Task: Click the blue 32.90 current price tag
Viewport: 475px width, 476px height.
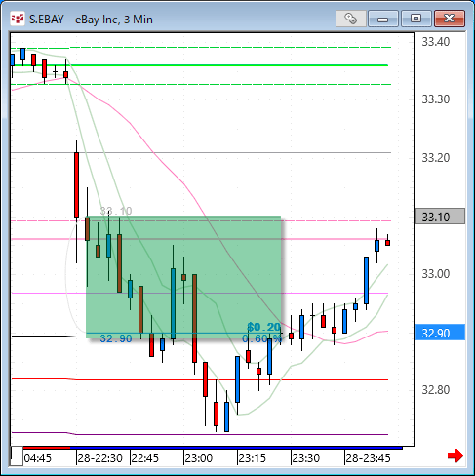Action: (x=440, y=333)
